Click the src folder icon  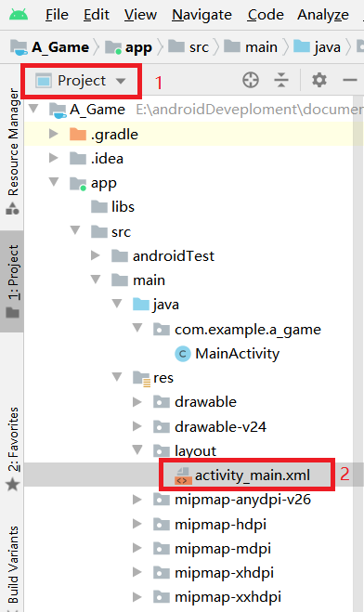tap(99, 231)
